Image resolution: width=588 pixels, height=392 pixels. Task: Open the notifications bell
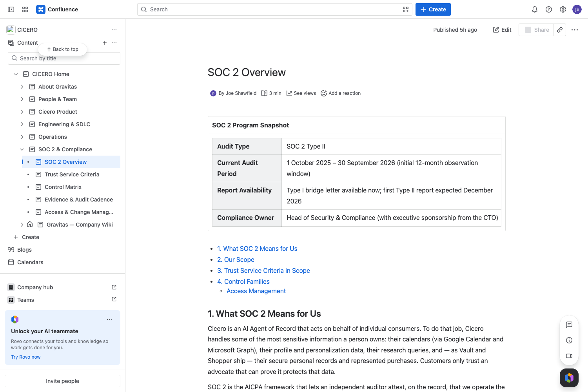(535, 9)
